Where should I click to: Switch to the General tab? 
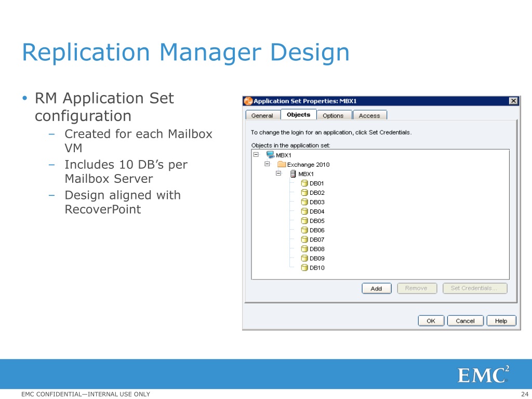tap(262, 115)
